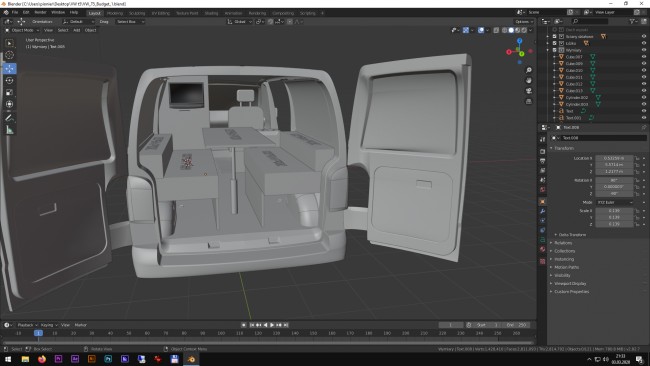Image resolution: width=650 pixels, height=366 pixels.
Task: Open the Select Box drag dropdown
Action: tap(130, 22)
